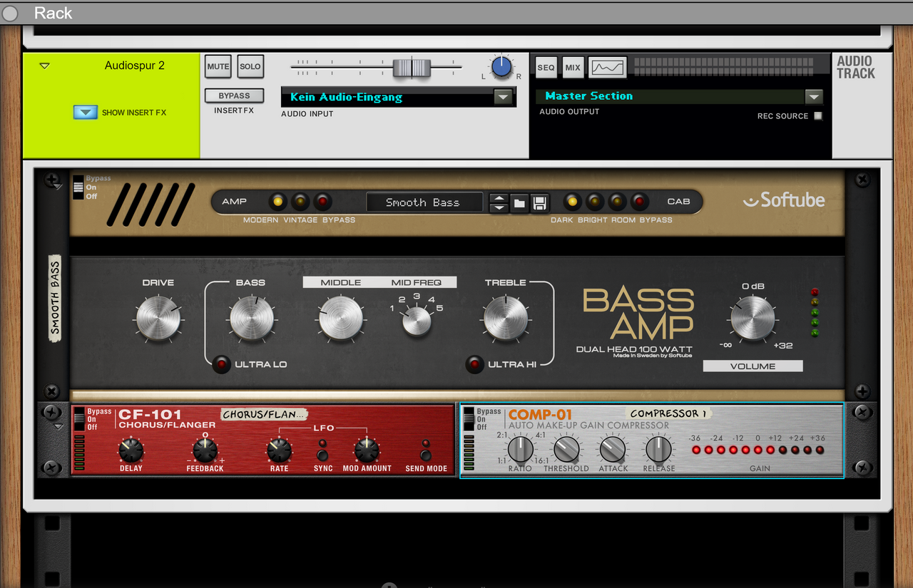Click the amp VOLUME knob

tap(753, 318)
